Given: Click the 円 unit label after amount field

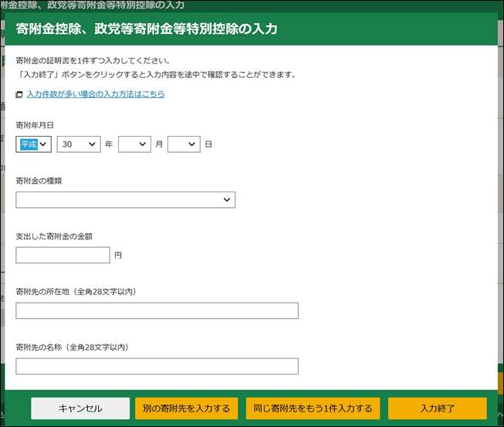Looking at the screenshot, I should point(118,256).
